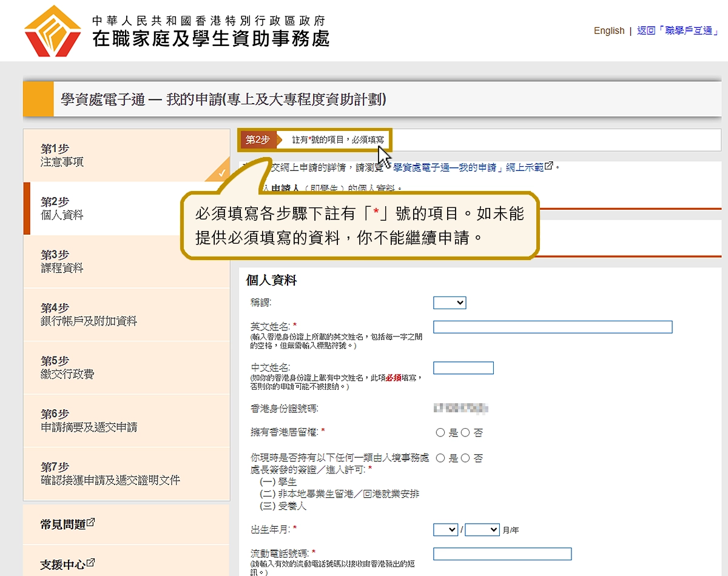Go to 第1步 注意事項
Screen dimensions: 728x576
point(126,155)
